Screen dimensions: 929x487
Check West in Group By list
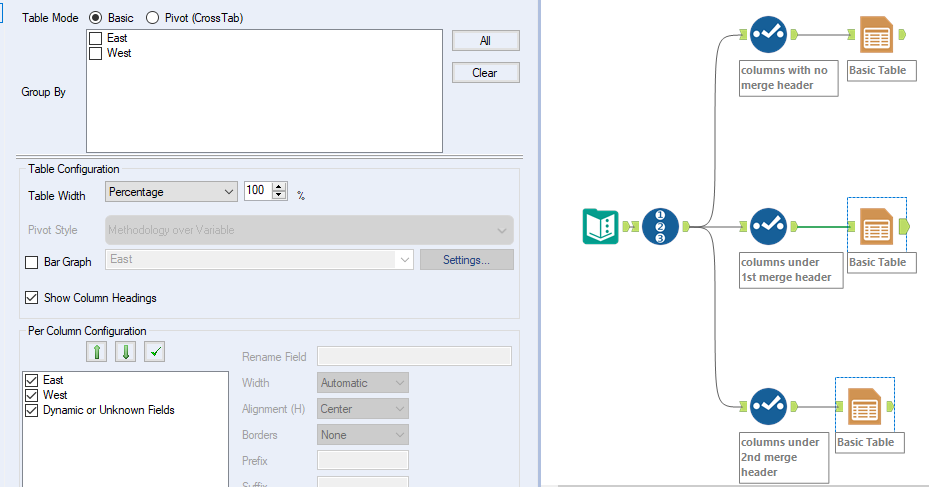pos(95,53)
